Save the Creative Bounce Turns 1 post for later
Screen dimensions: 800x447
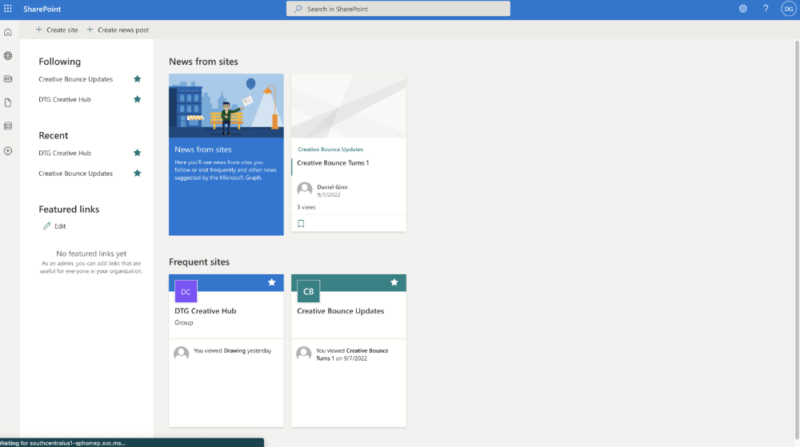tap(301, 224)
